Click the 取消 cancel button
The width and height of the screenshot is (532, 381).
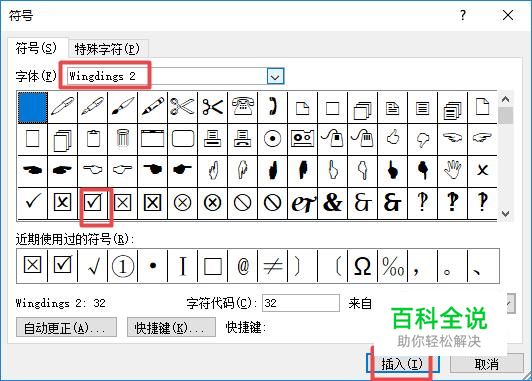coord(486,364)
